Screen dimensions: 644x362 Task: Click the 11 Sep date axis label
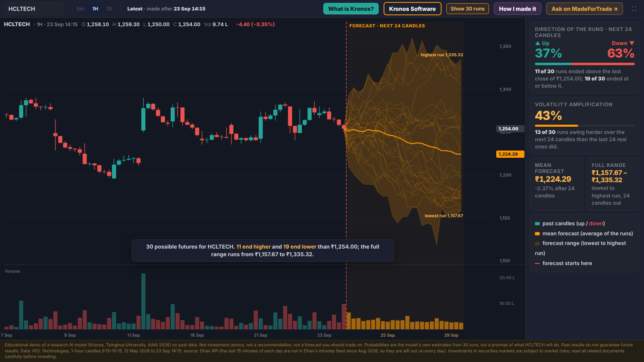[133, 335]
